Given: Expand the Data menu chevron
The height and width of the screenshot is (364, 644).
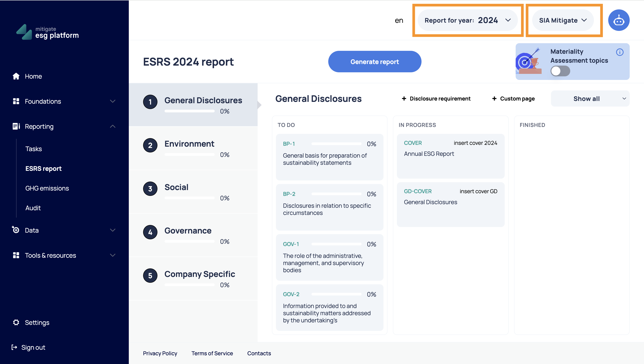Looking at the screenshot, I should (113, 230).
